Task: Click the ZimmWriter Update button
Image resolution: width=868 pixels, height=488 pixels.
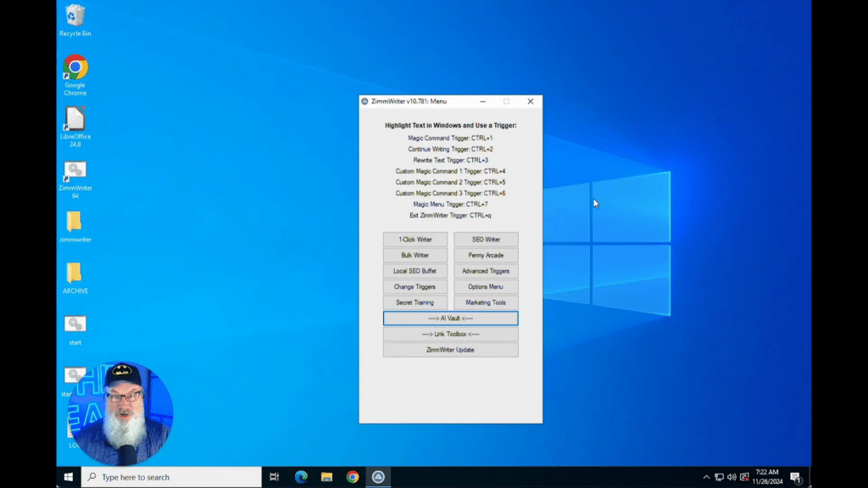Action: pos(451,350)
